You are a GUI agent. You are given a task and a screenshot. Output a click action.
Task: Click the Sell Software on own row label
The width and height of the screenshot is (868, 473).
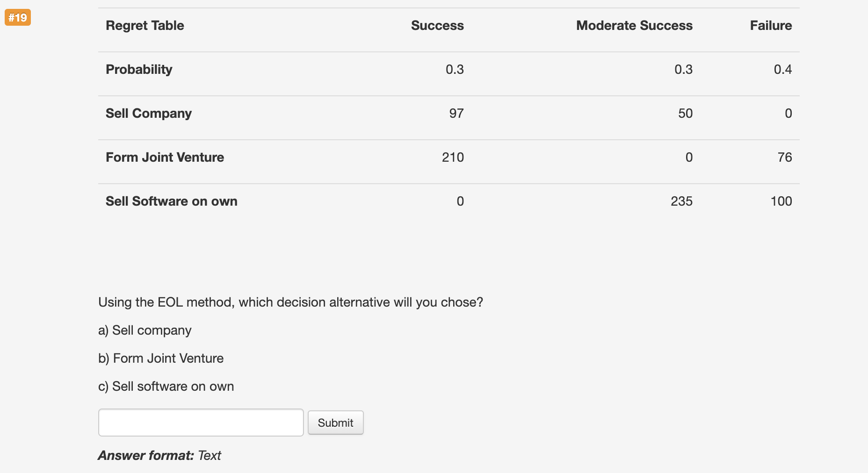tap(171, 201)
